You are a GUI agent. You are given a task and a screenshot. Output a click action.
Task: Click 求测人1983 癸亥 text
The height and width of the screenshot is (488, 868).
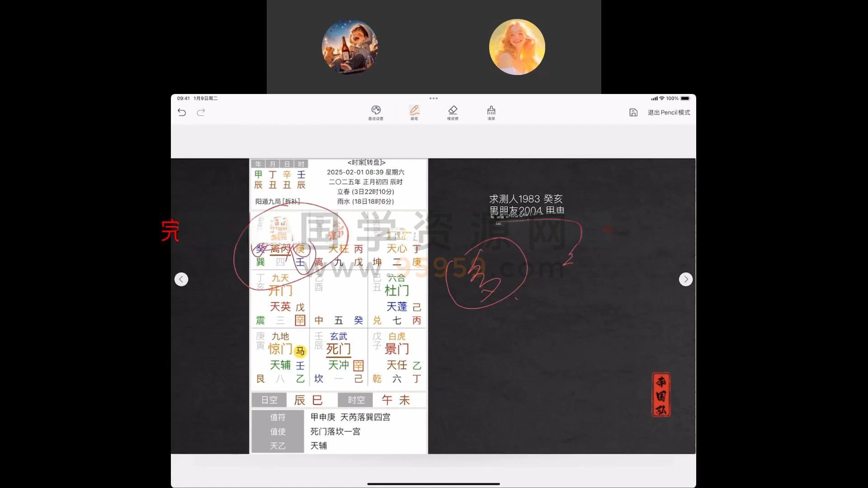(526, 199)
